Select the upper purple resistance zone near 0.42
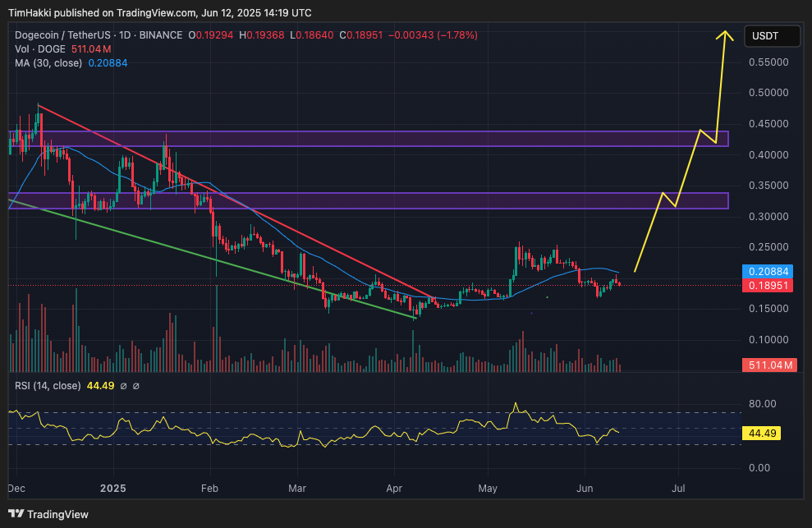This screenshot has height=528, width=812. (369, 139)
